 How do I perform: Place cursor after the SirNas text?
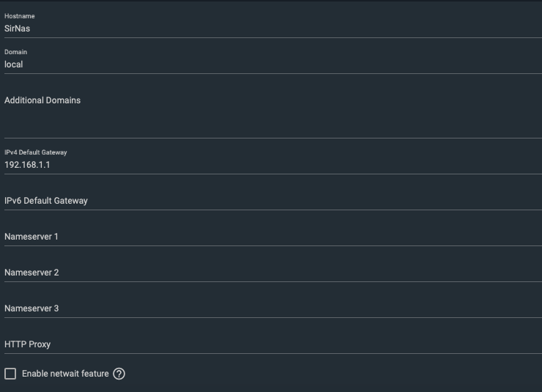[31, 29]
